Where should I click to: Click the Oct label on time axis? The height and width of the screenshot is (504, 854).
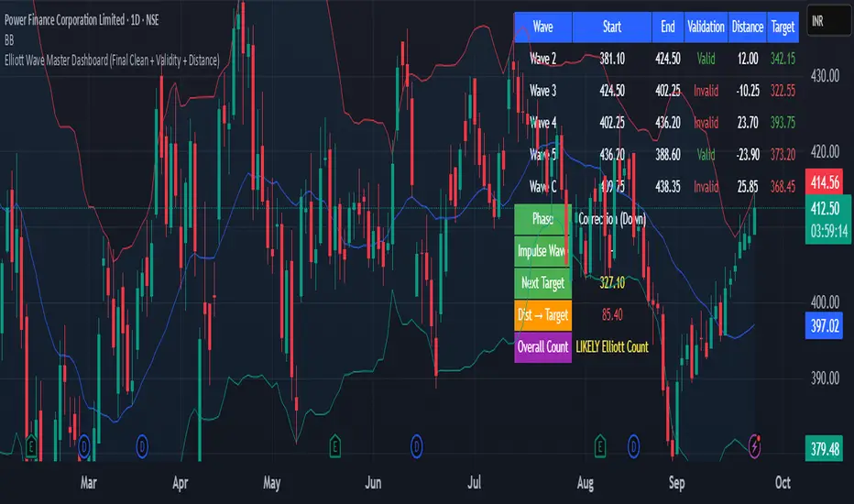(x=783, y=483)
